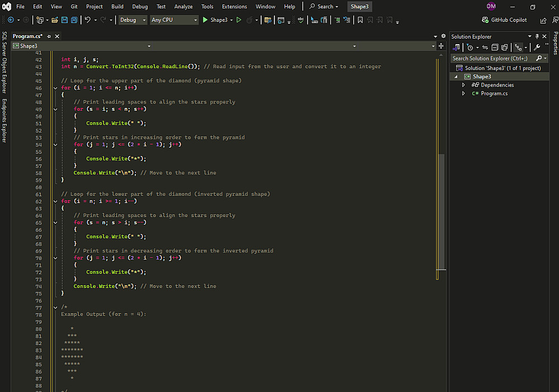This screenshot has width=559, height=392.
Task: Toggle Show All Files in Solution Explorer
Action: point(505,48)
